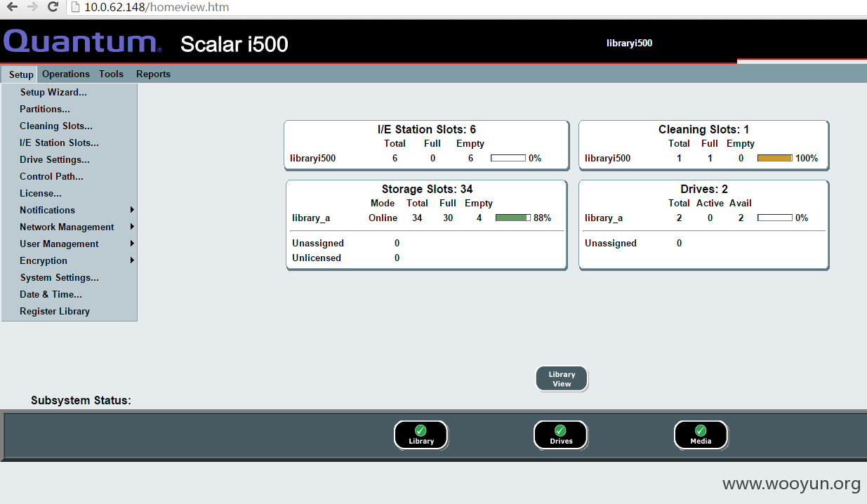
Task: Click the Cleaning Slots: 1 heading
Action: [704, 129]
